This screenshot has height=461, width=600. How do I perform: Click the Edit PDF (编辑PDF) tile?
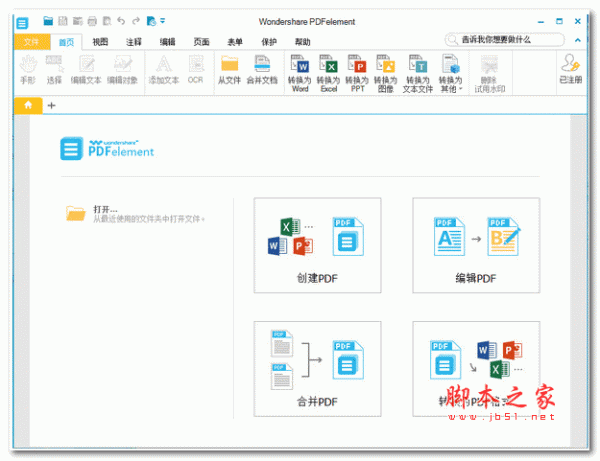(476, 245)
